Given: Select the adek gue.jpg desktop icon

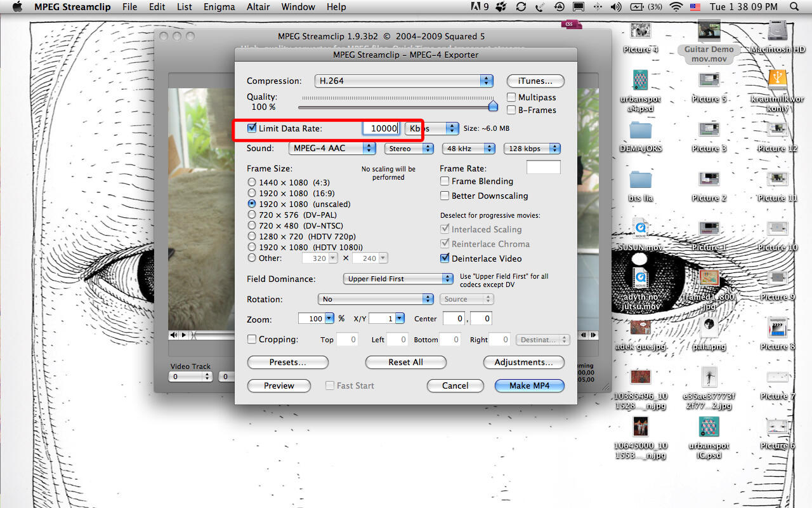Looking at the screenshot, I should tap(640, 327).
